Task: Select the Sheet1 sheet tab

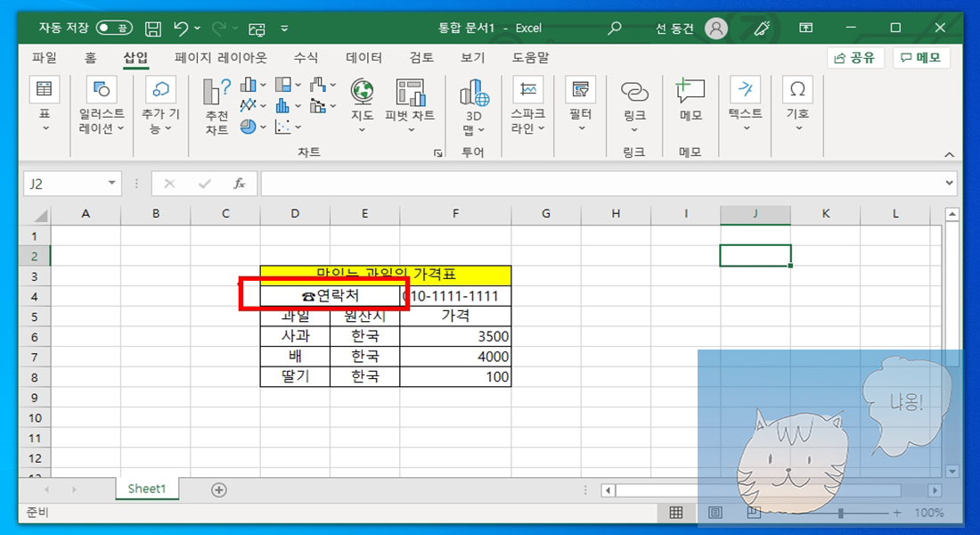Action: point(147,489)
